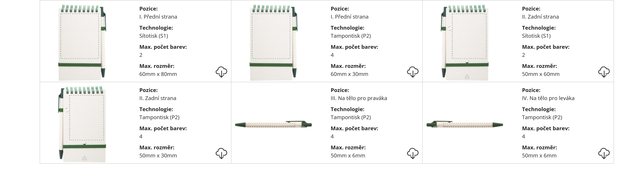The height and width of the screenshot is (179, 644).
Task: Download template for front side Sítotisk 60mm x 80mm
Action: 221,72
